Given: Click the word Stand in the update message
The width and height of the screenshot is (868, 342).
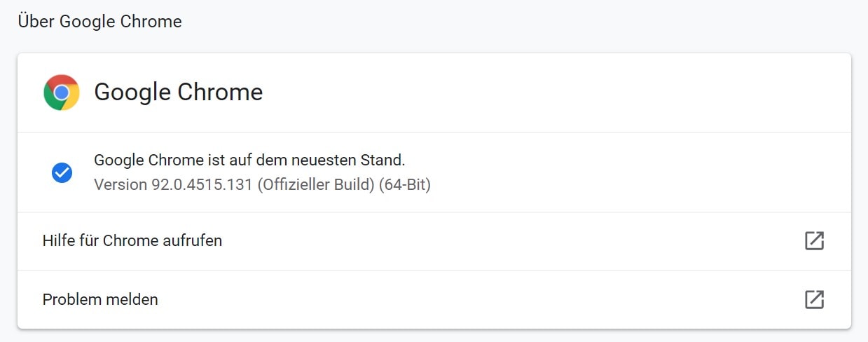Looking at the screenshot, I should tap(386, 160).
